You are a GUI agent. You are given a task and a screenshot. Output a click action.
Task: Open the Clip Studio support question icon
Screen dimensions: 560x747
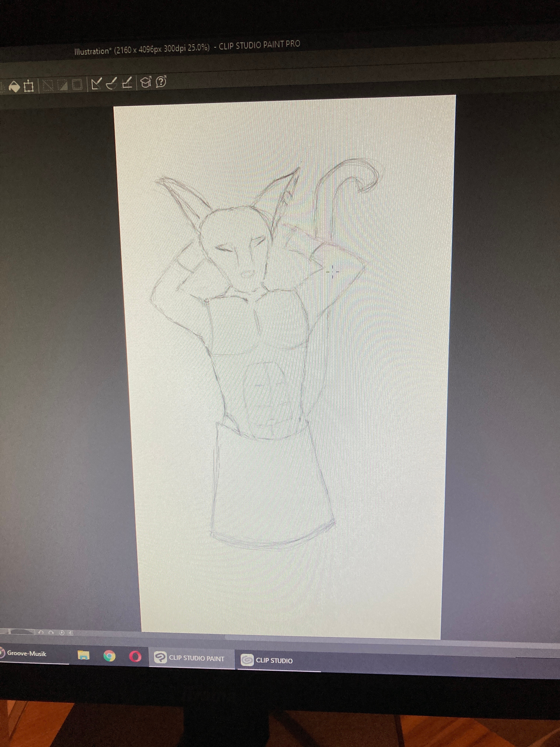point(161,81)
